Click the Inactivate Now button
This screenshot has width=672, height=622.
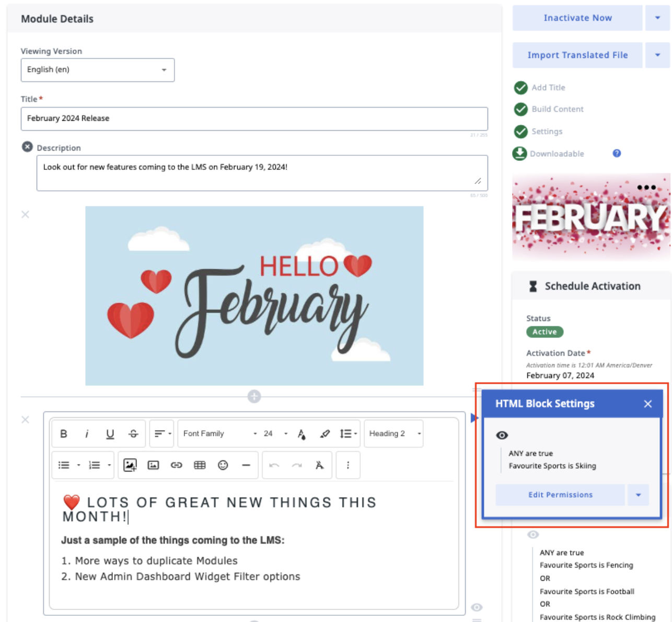[x=577, y=18]
